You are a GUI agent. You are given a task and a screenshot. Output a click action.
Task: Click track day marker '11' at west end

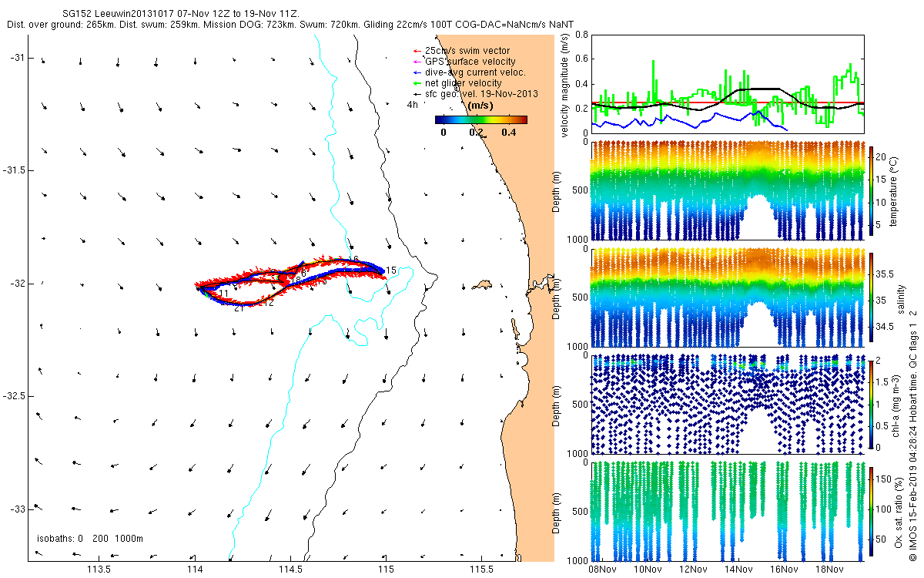223,294
